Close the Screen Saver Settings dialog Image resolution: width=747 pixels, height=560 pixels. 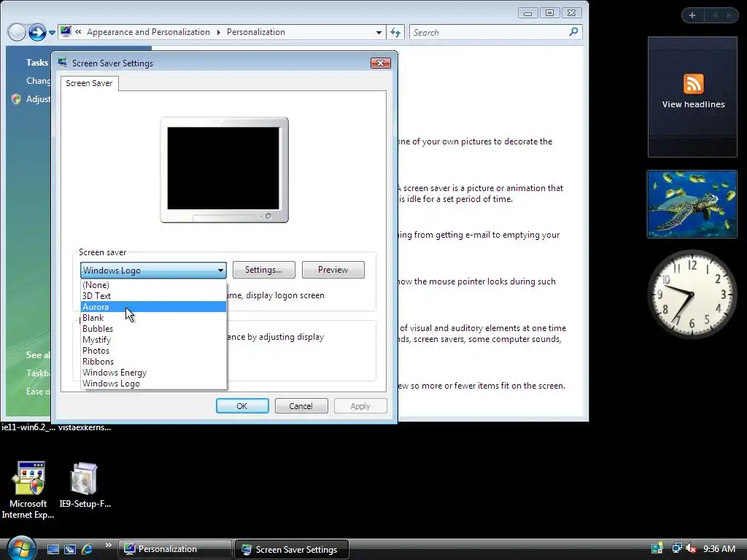tap(380, 63)
